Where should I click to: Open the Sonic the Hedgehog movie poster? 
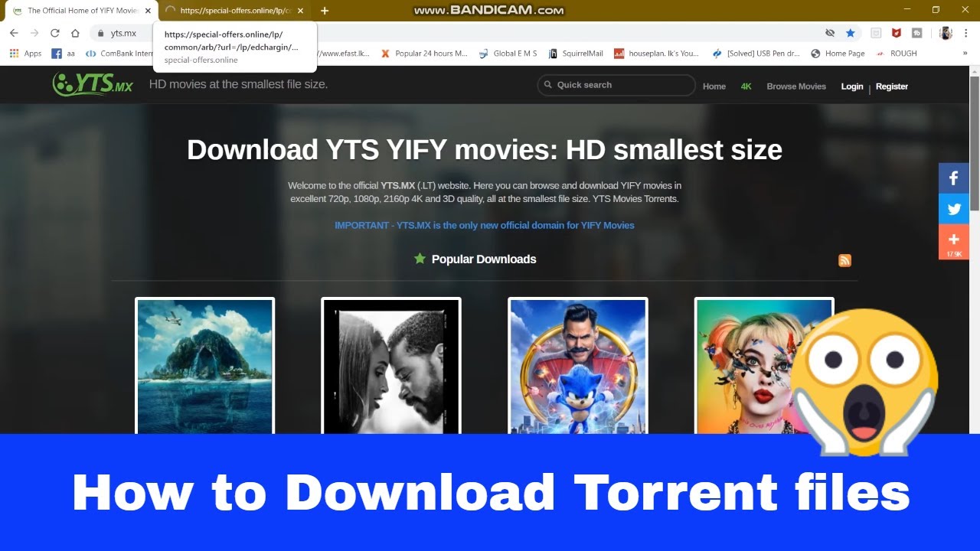click(x=578, y=366)
